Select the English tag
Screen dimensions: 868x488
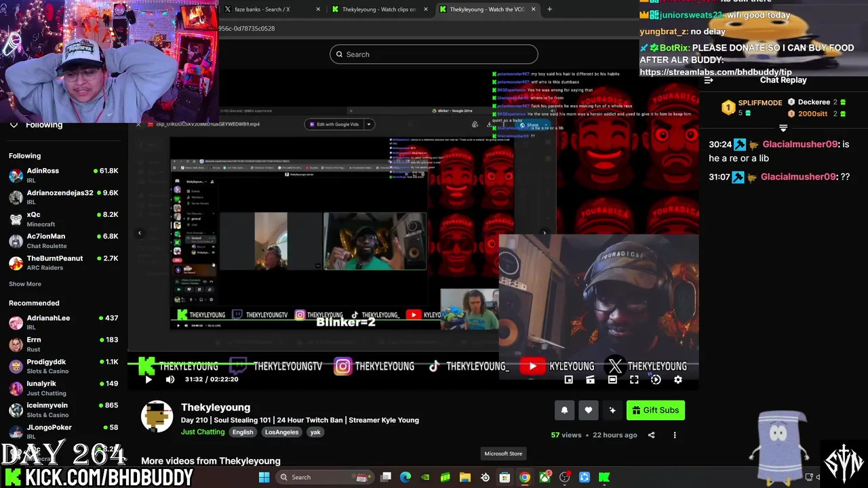[243, 432]
